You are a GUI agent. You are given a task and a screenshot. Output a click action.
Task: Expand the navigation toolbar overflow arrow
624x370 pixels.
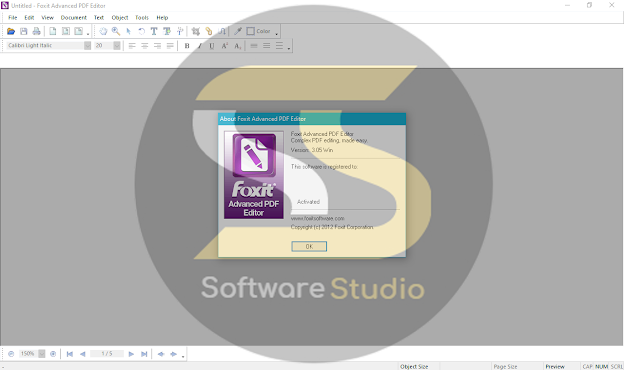pyautogui.click(x=183, y=356)
